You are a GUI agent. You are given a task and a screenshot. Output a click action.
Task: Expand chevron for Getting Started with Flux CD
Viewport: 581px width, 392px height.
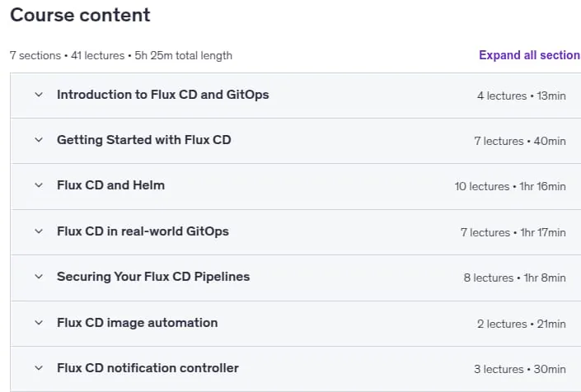coord(39,140)
